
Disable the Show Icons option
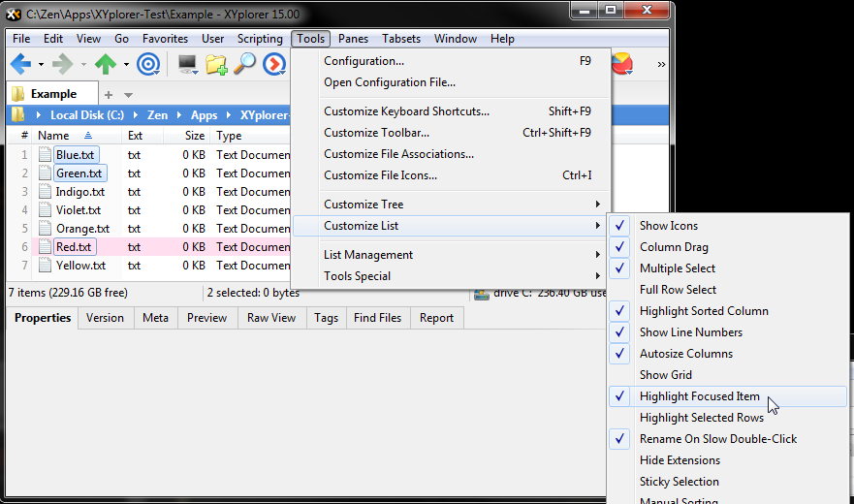coord(668,226)
